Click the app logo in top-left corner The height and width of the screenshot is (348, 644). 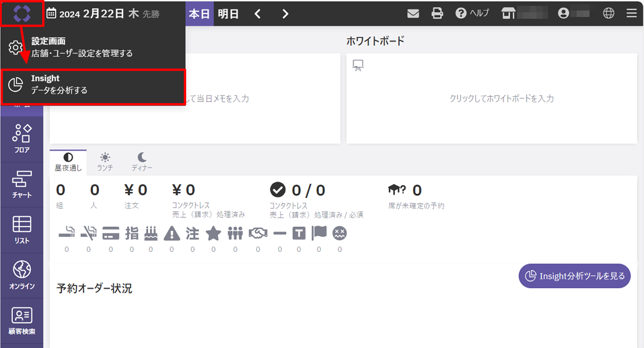(22, 13)
